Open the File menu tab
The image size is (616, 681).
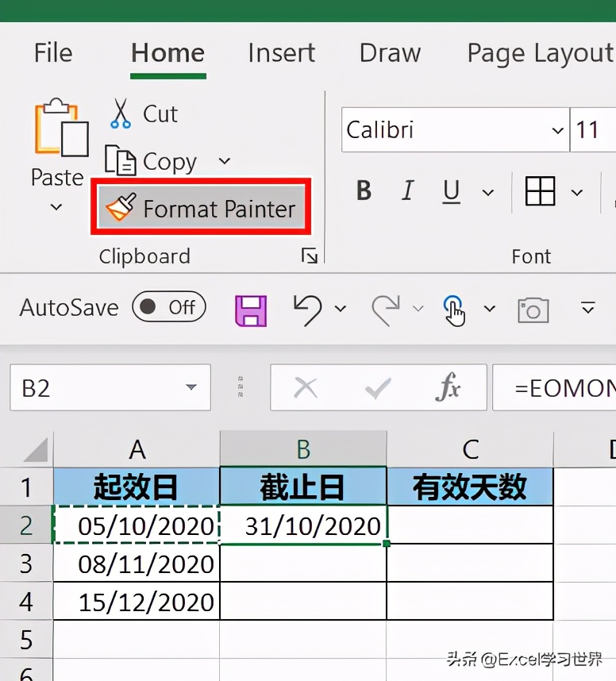tap(53, 53)
